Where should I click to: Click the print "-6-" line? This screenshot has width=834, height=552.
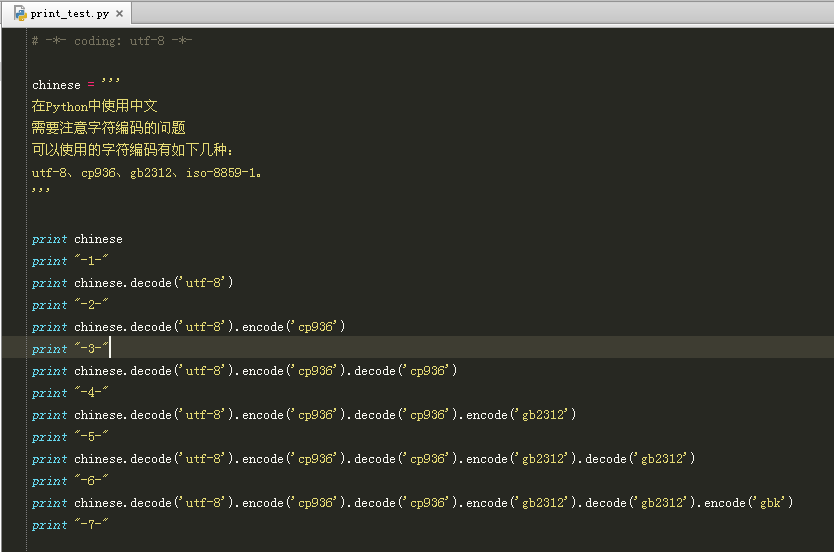(x=70, y=481)
